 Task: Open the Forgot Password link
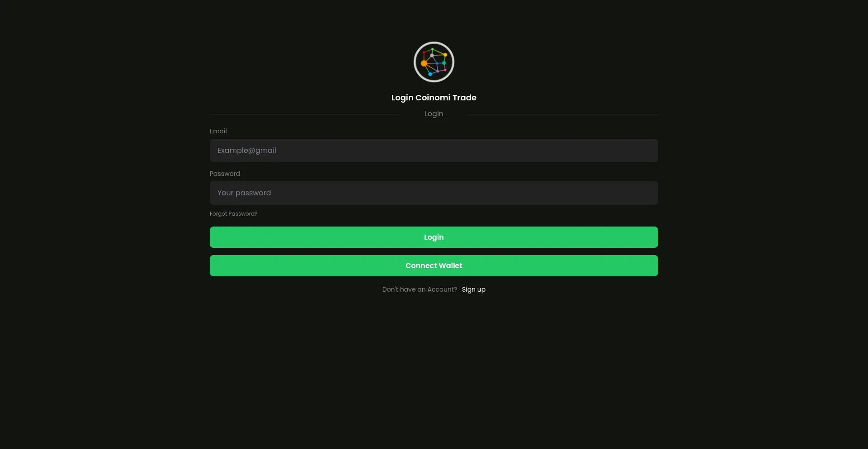[233, 213]
